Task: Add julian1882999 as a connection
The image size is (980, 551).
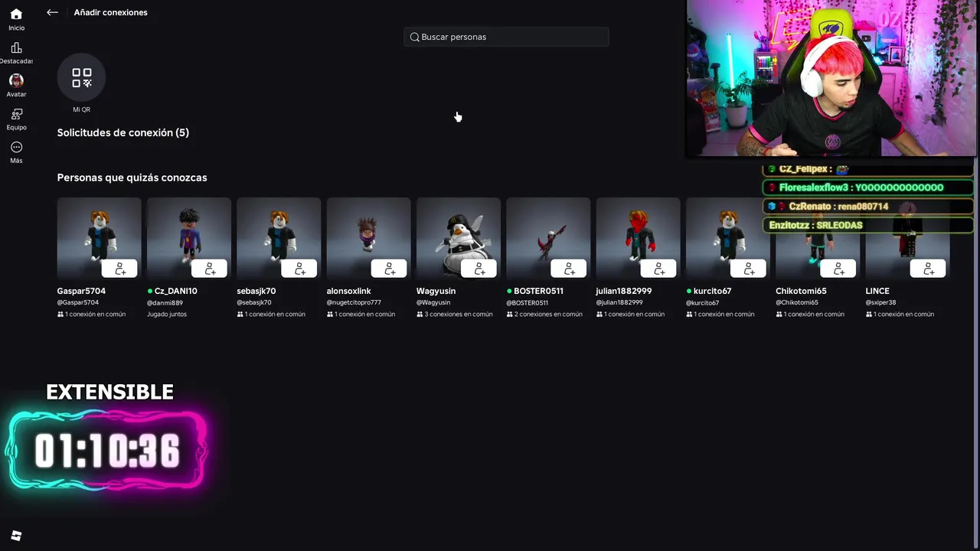Action: pyautogui.click(x=658, y=269)
